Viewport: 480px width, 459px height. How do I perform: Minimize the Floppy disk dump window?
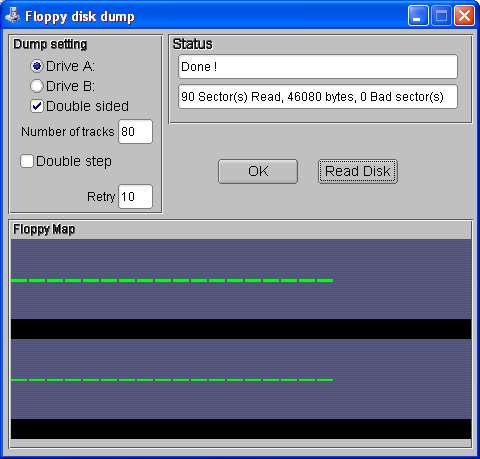tap(418, 16)
